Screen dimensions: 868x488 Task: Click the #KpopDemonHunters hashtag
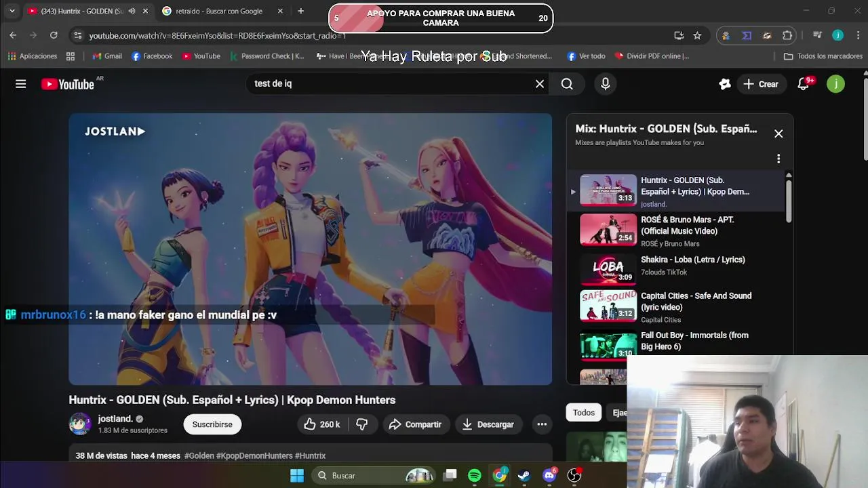coord(254,455)
